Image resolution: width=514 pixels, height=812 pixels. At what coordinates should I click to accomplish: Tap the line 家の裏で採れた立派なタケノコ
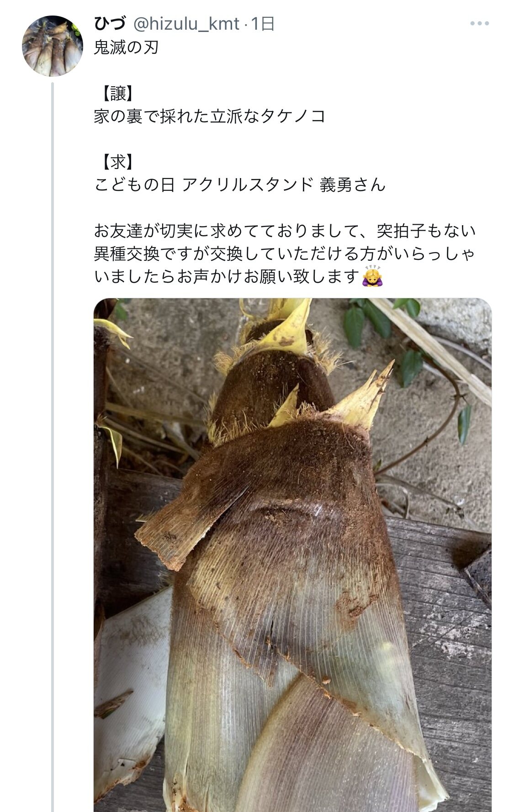point(210,116)
